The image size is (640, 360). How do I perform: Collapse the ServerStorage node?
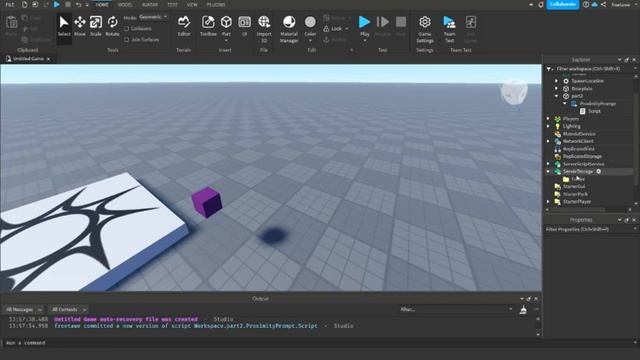pyautogui.click(x=548, y=171)
